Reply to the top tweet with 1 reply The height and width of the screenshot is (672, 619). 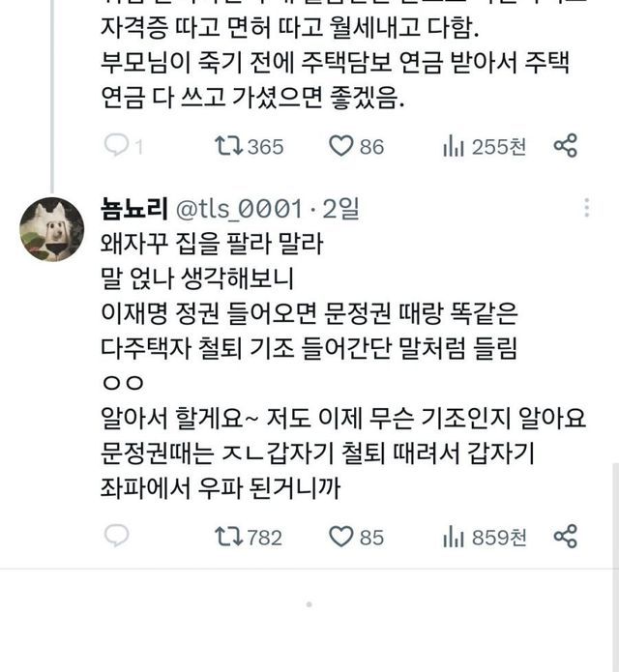(117, 146)
